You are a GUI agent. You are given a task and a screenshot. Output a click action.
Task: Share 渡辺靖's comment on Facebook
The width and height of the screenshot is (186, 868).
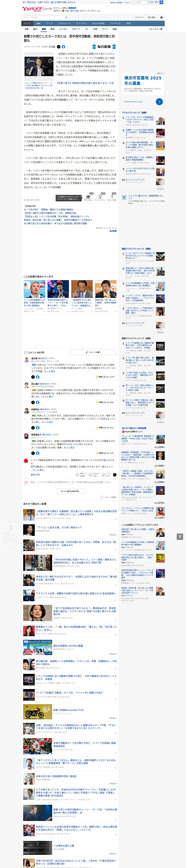(38, 377)
